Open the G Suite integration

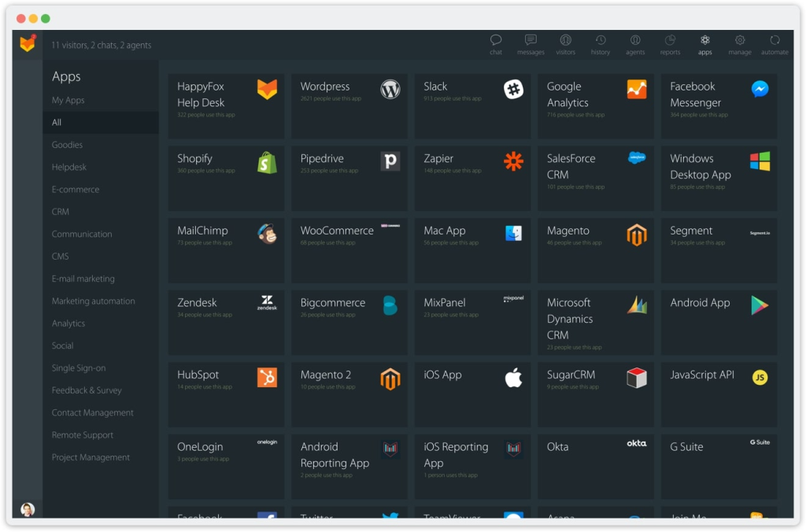pos(719,466)
